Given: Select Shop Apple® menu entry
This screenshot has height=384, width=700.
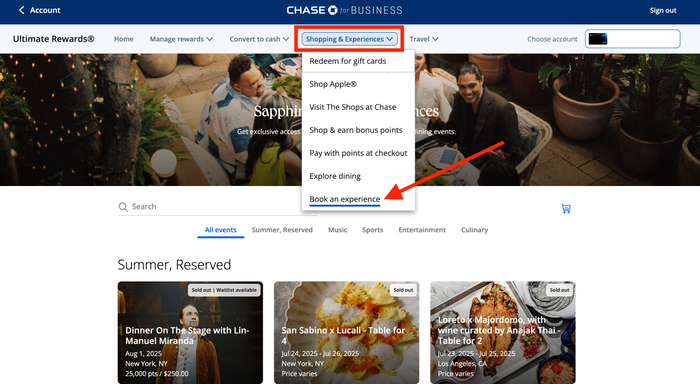Looking at the screenshot, I should point(333,84).
